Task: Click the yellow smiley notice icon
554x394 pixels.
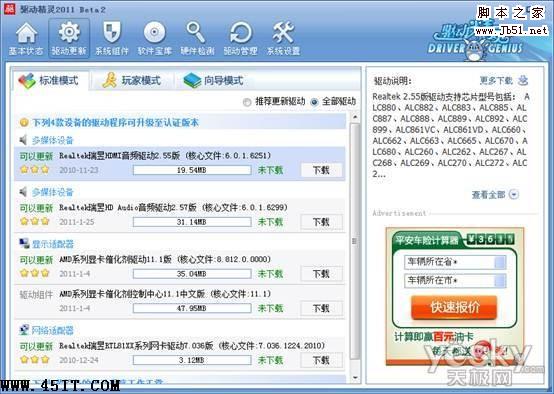Action: (24, 123)
